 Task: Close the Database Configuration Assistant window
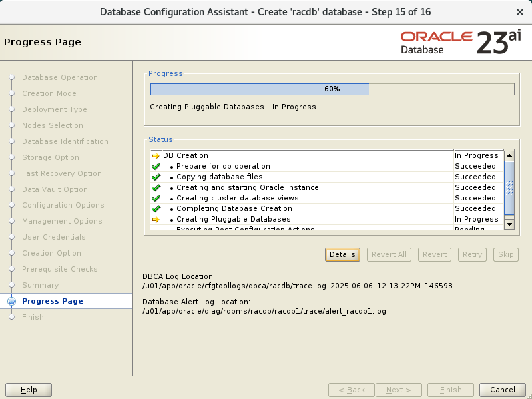(x=520, y=12)
